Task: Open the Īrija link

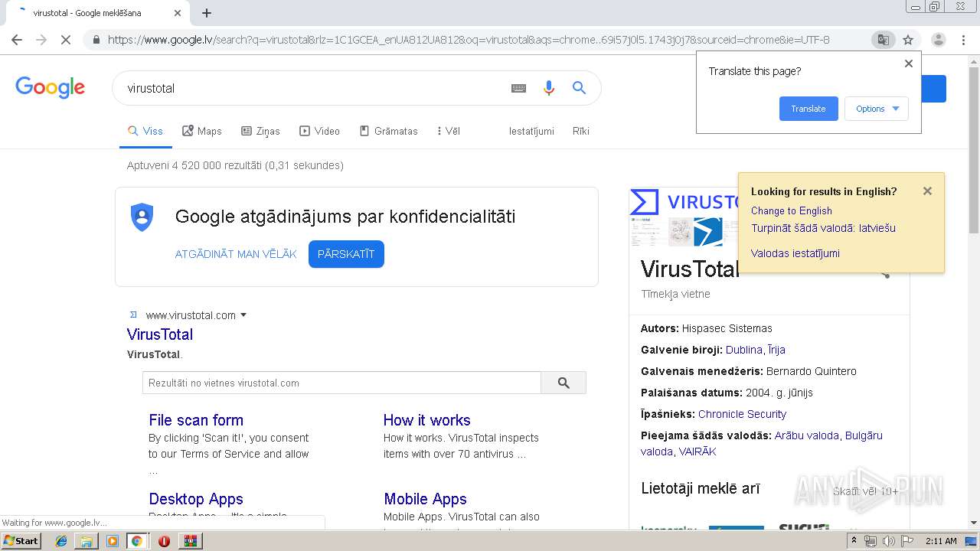Action: 776,350
